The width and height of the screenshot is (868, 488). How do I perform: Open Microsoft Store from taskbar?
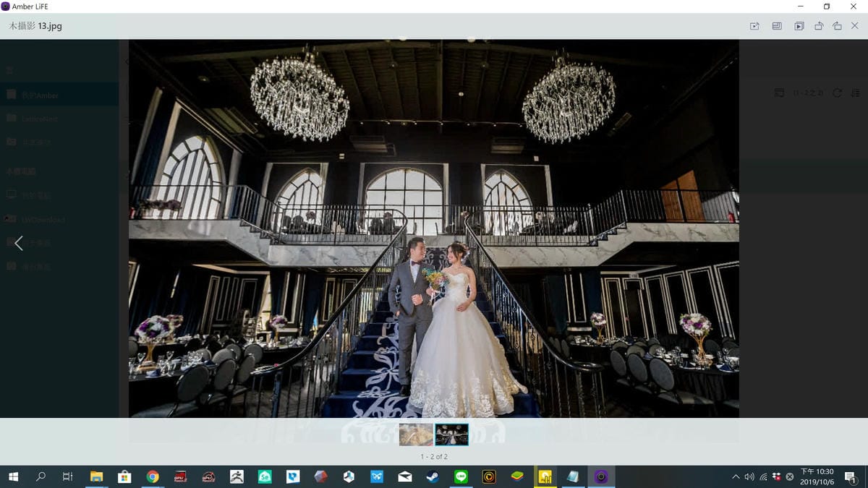(x=124, y=476)
